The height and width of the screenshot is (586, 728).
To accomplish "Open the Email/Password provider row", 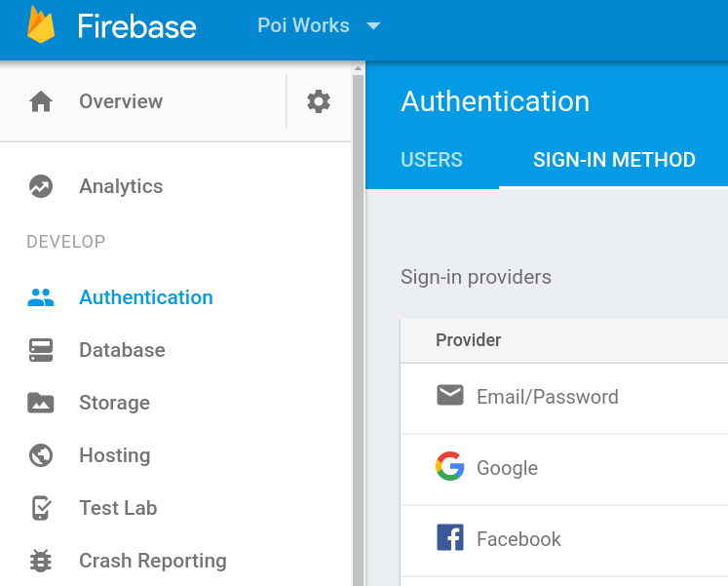I will [547, 397].
